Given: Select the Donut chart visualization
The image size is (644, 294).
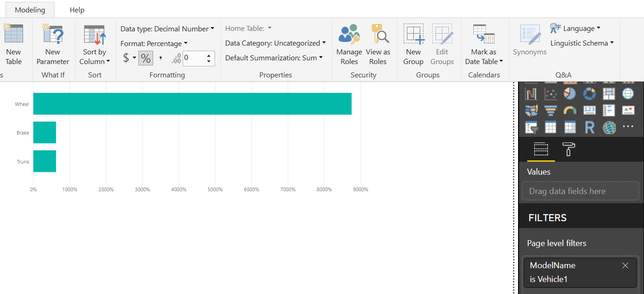Looking at the screenshot, I should point(589,94).
